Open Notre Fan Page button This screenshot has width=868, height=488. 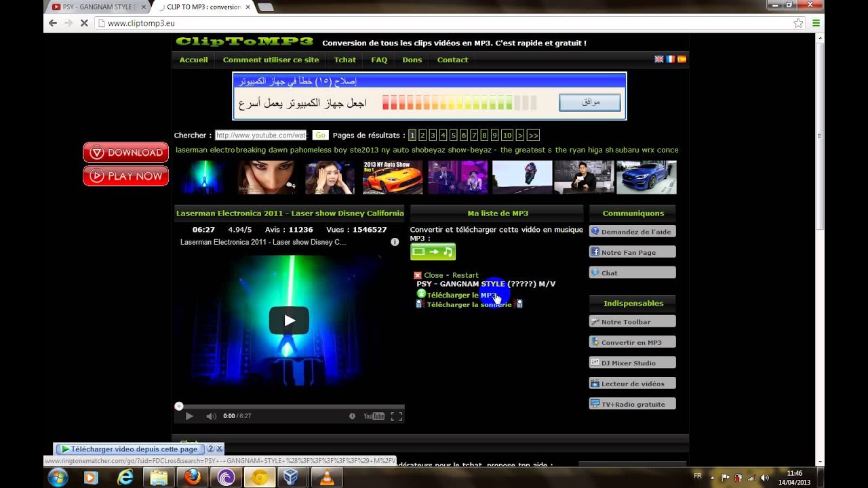click(632, 252)
